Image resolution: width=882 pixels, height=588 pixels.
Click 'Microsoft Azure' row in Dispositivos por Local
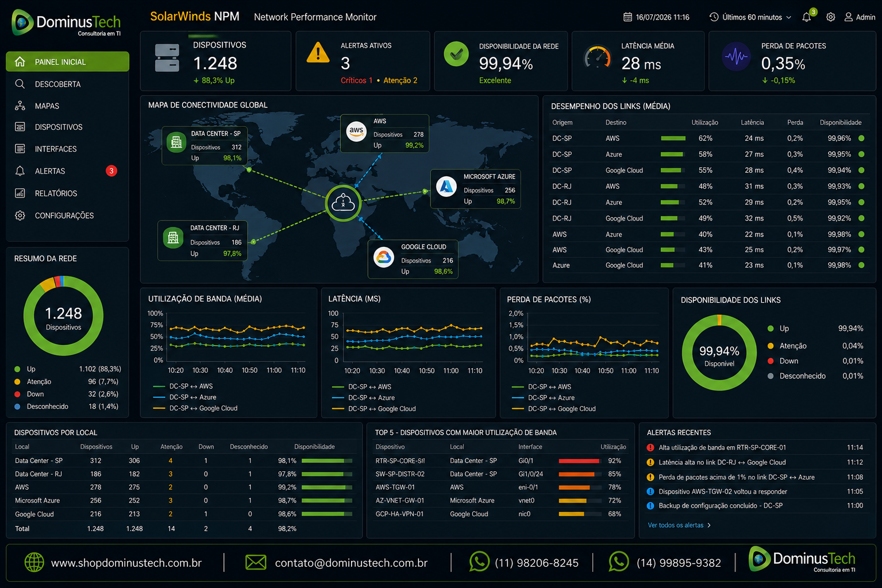click(x=184, y=500)
